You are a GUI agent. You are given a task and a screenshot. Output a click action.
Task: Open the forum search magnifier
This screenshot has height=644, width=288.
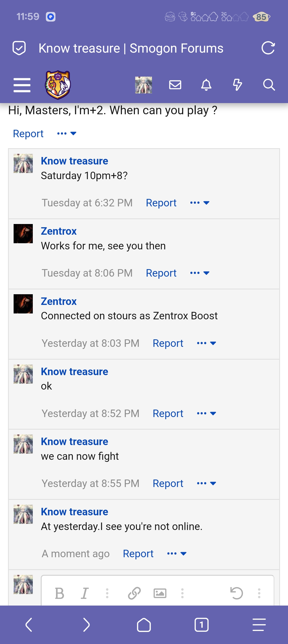pyautogui.click(x=269, y=85)
